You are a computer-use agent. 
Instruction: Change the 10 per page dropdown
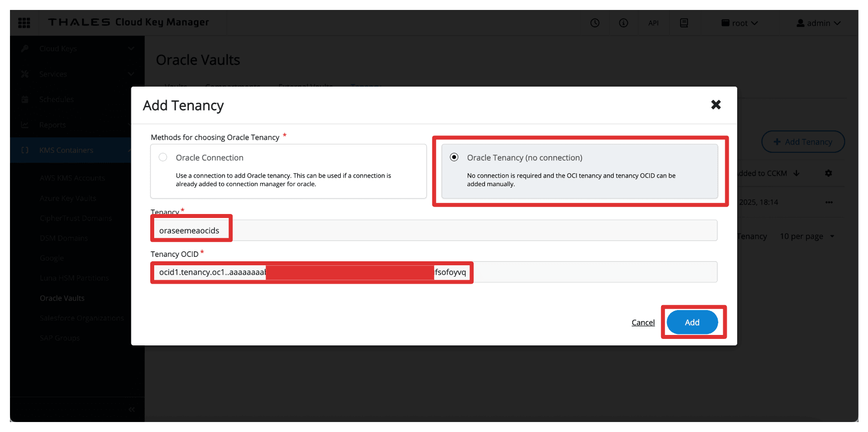(x=807, y=236)
